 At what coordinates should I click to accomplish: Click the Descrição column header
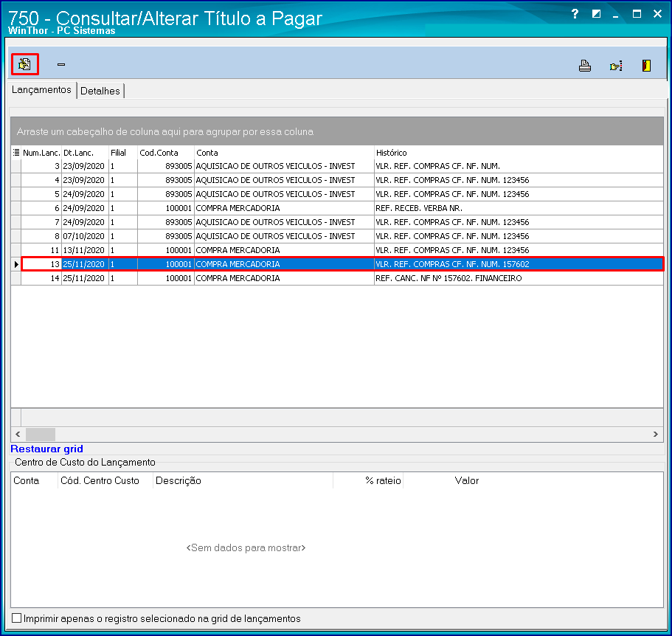point(243,480)
